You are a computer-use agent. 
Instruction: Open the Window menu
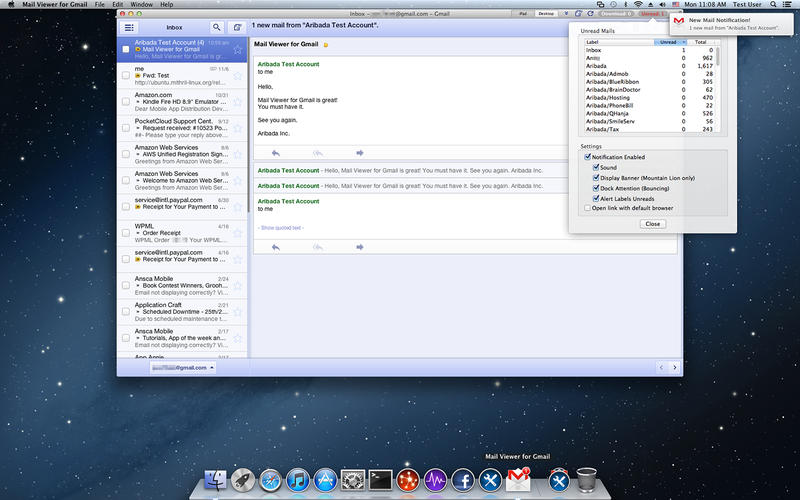(x=142, y=5)
